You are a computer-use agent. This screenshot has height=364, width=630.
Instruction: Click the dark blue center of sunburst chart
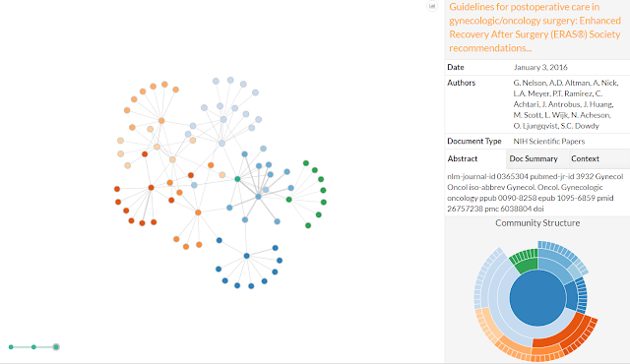coord(537,298)
